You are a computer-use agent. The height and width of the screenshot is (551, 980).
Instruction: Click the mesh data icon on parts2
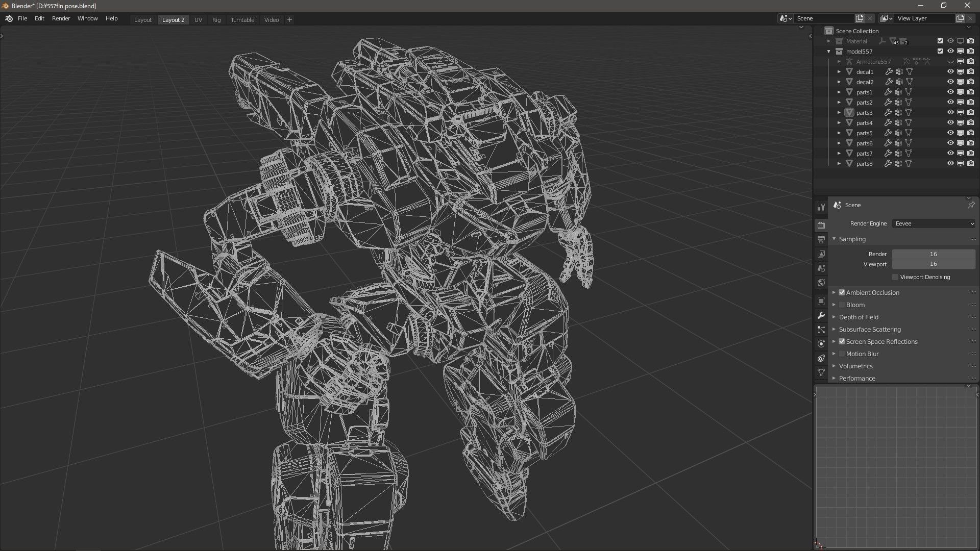click(x=909, y=103)
